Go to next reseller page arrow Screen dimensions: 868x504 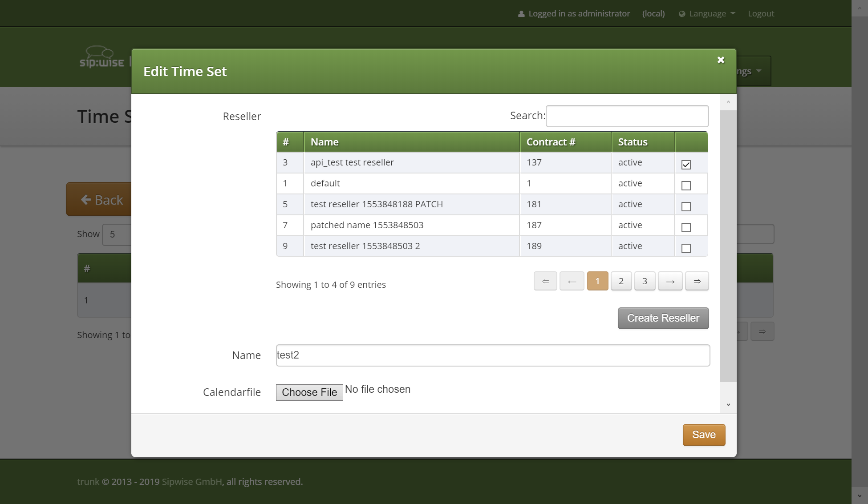(670, 281)
